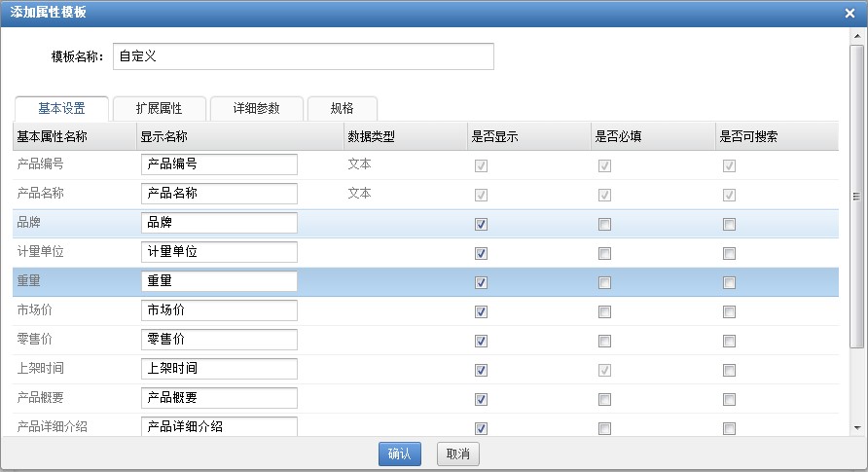Click the 确认 button
The width and height of the screenshot is (868, 472).
[x=400, y=454]
